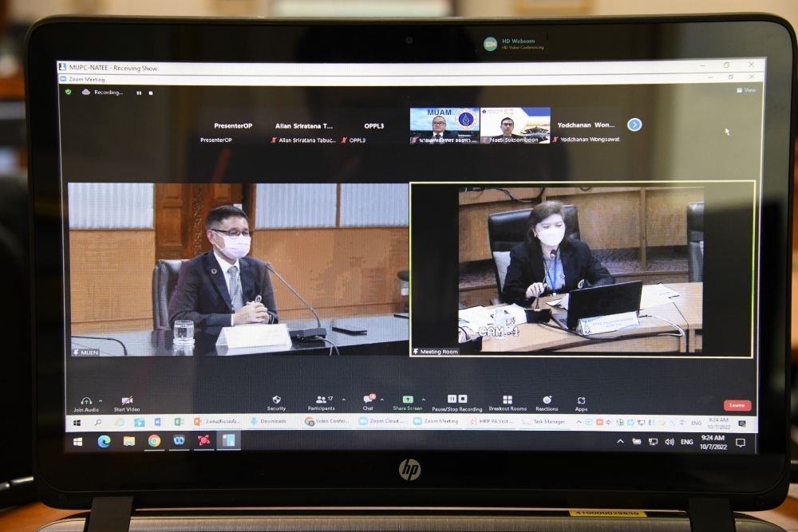Pause recording using the top-left pause icon
Screen dimensions: 798x532
click(139, 93)
